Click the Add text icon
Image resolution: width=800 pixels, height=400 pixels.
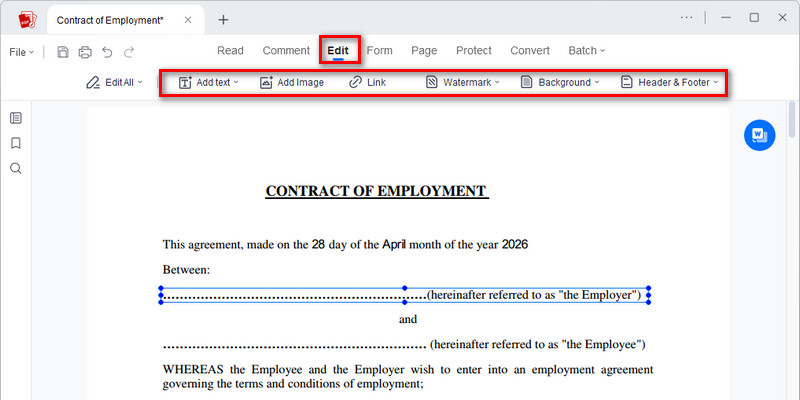pos(185,83)
